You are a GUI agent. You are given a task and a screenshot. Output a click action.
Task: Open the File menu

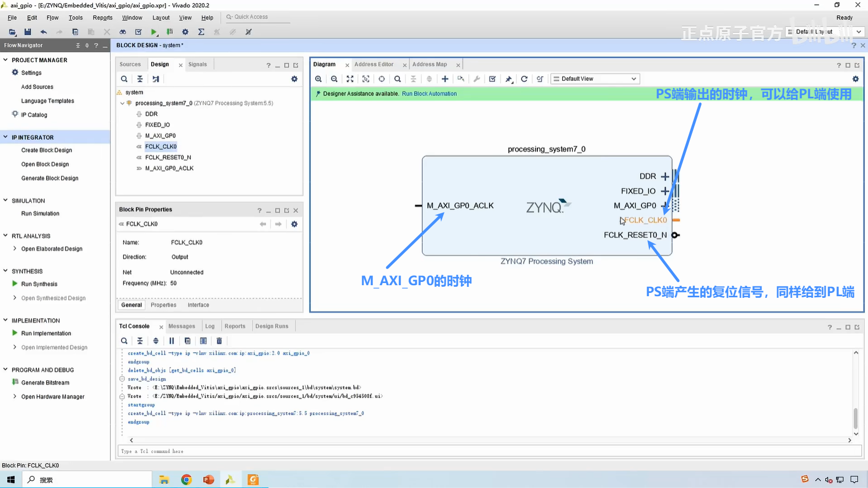pyautogui.click(x=12, y=18)
